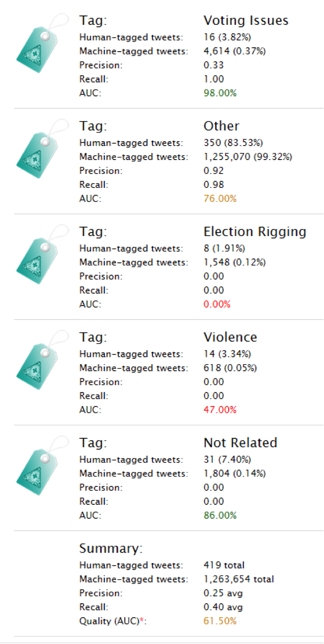The image size is (324, 644).
Task: Click the Violence tag title
Action: point(230,337)
